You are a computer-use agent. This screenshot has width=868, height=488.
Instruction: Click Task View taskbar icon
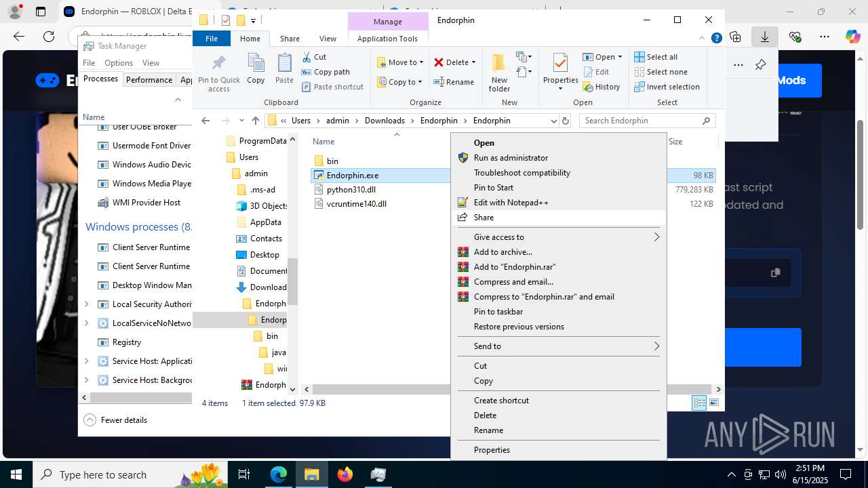[x=245, y=474]
